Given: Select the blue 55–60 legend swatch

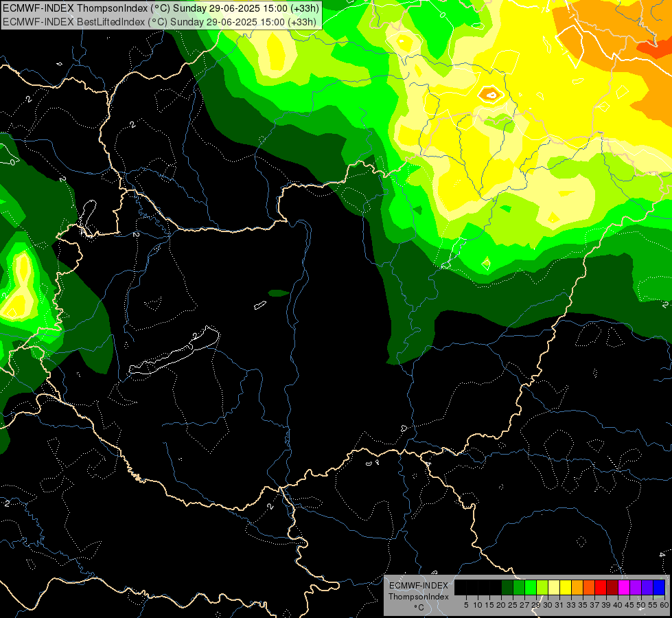Looking at the screenshot, I should [659, 587].
